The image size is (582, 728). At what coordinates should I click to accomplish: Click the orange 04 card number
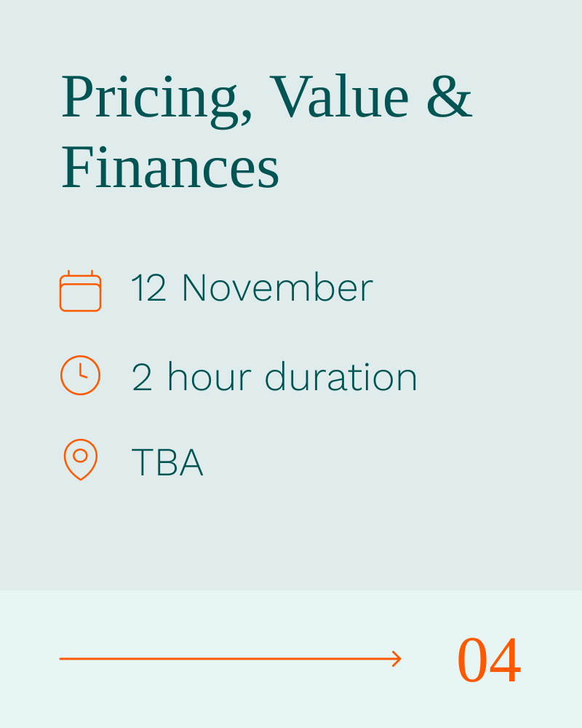click(489, 660)
